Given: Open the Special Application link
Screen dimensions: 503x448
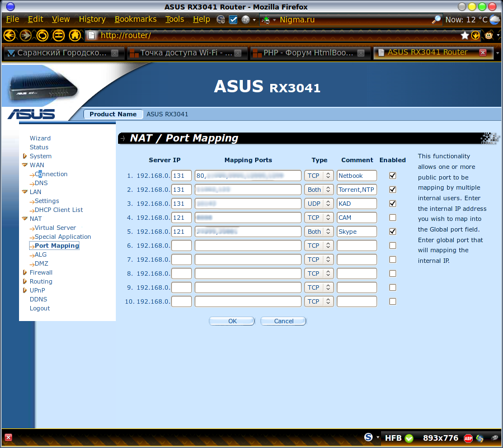Looking at the screenshot, I should tap(63, 237).
